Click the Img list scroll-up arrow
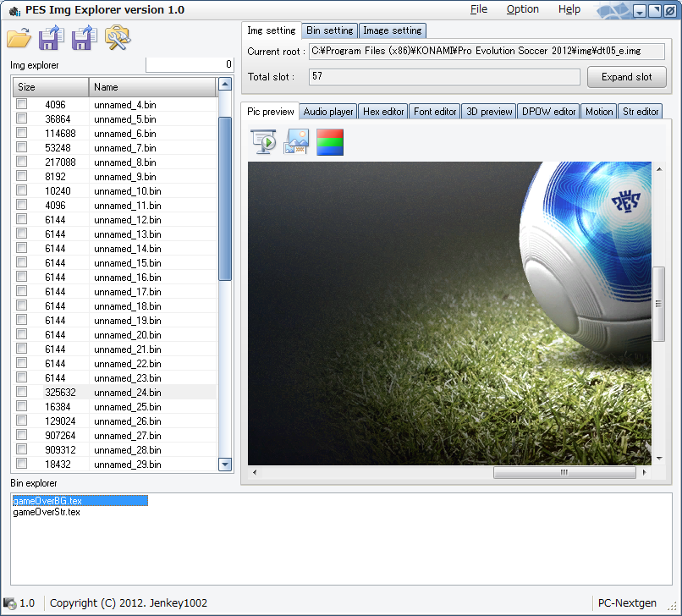This screenshot has height=616, width=682. click(225, 85)
